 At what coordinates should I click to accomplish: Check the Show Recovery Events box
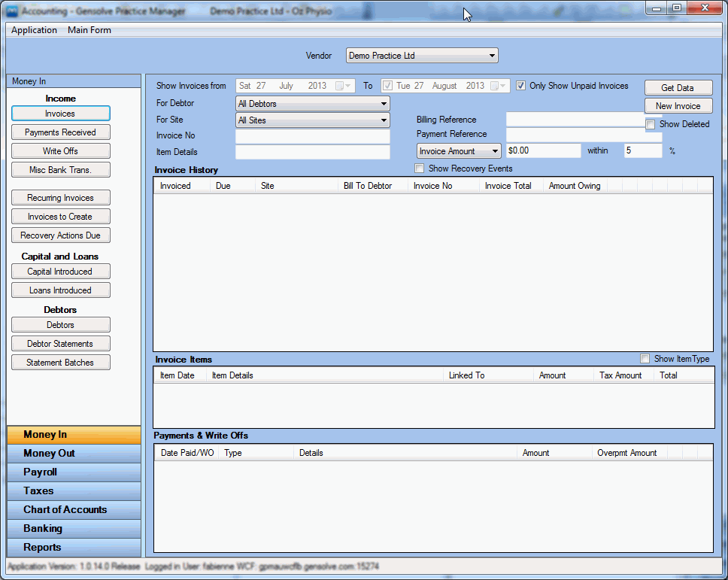click(x=419, y=167)
